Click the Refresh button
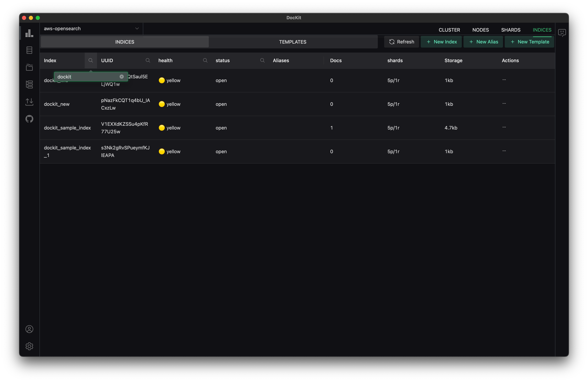This screenshot has width=588, height=382. (x=402, y=42)
